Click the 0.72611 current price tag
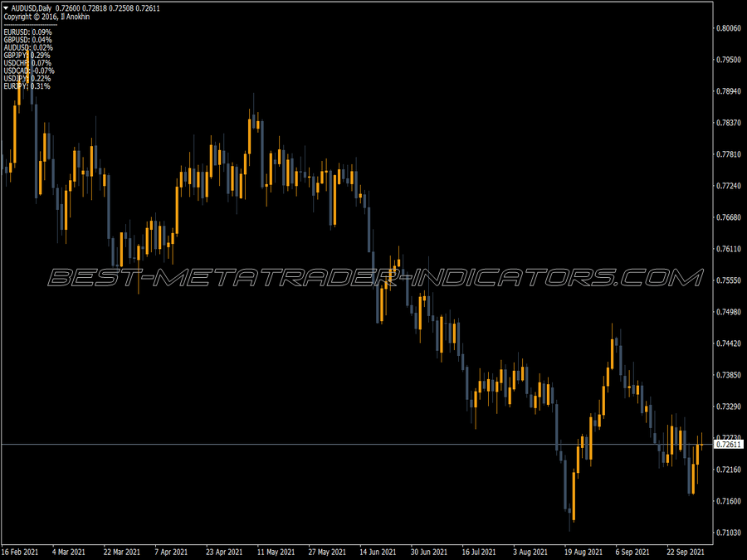This screenshot has width=747, height=560. pyautogui.click(x=728, y=445)
